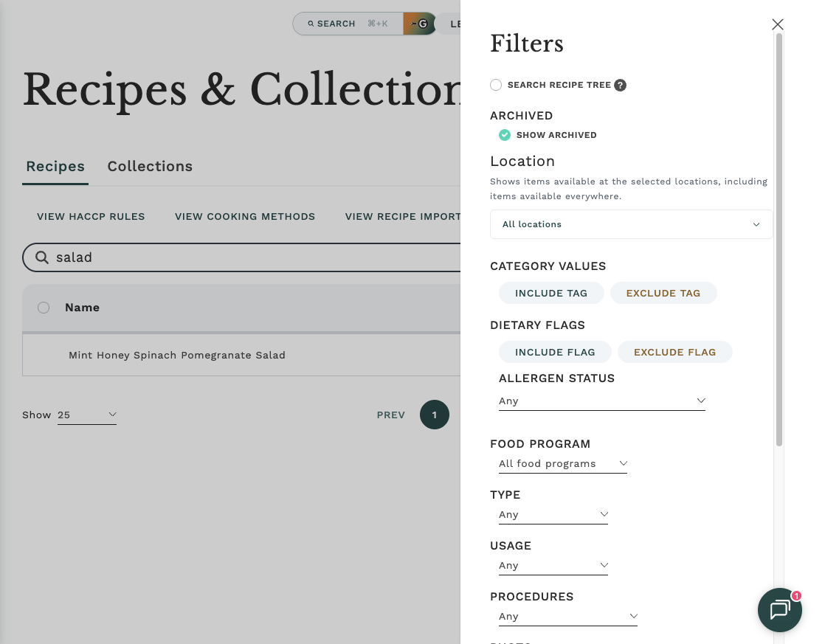This screenshot has width=825, height=644.
Task: Select all recipes via Name header checkbox
Action: (x=44, y=308)
